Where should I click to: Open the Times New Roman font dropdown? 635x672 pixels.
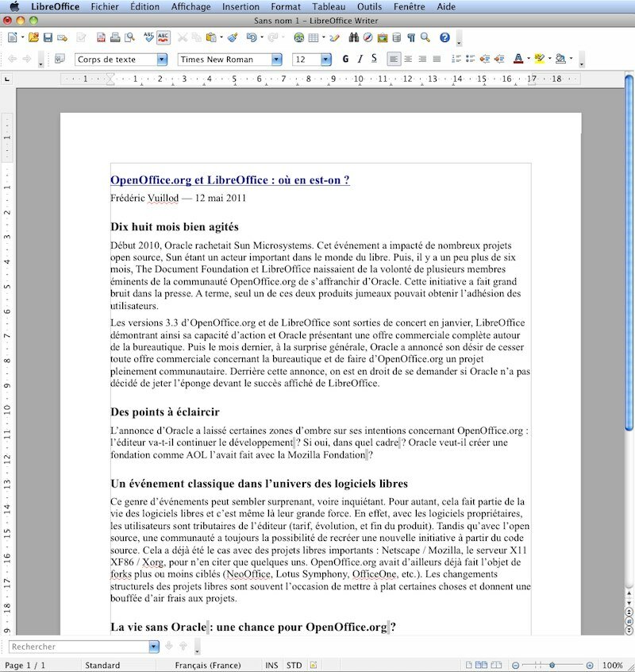(276, 59)
